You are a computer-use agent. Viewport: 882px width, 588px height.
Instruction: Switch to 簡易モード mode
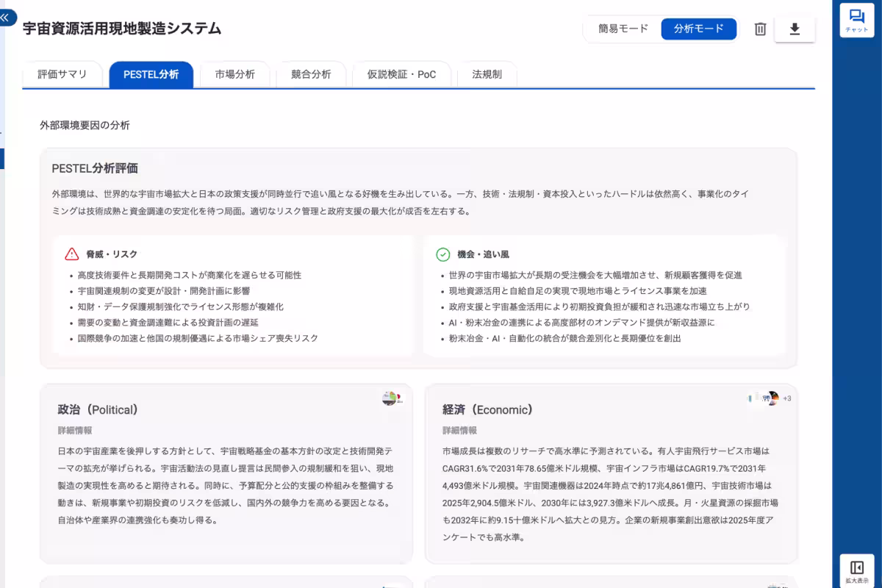pyautogui.click(x=621, y=29)
